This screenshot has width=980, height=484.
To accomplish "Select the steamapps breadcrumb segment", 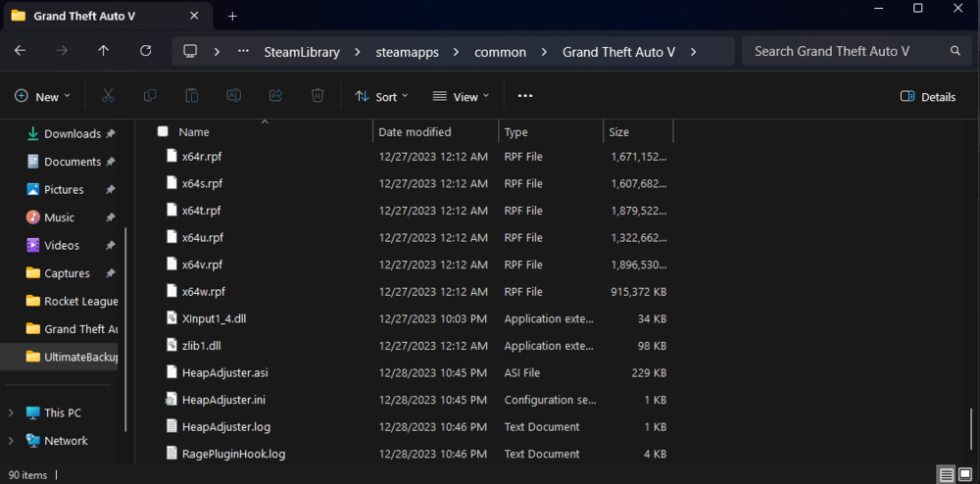I will pyautogui.click(x=409, y=52).
